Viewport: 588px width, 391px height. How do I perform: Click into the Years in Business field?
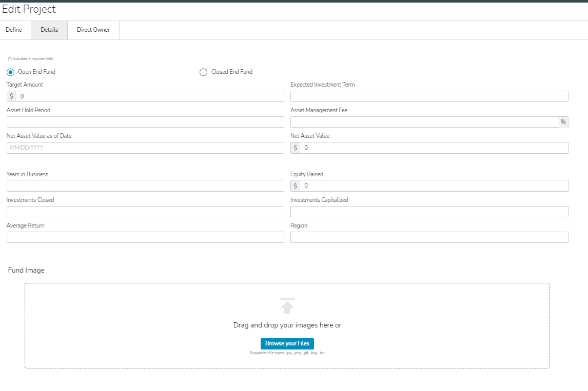[x=145, y=186]
